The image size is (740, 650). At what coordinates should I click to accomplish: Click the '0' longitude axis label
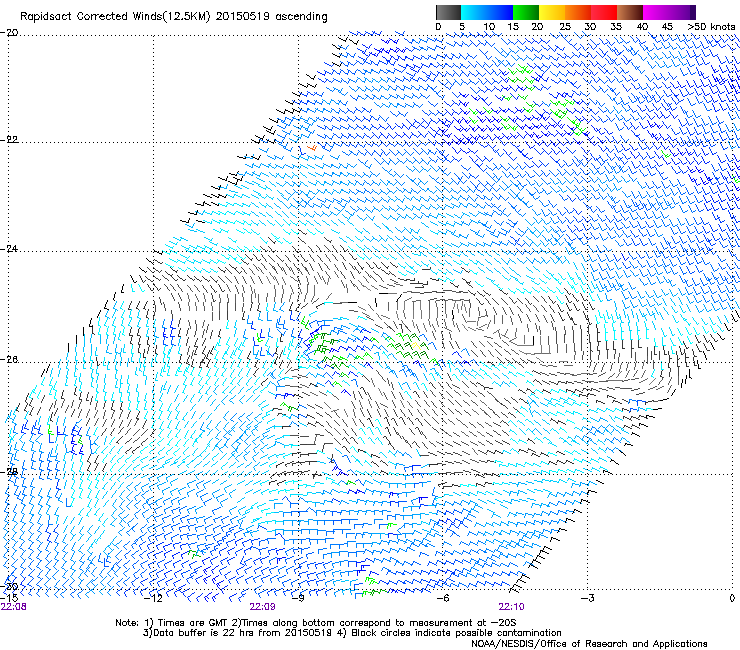pos(732,598)
